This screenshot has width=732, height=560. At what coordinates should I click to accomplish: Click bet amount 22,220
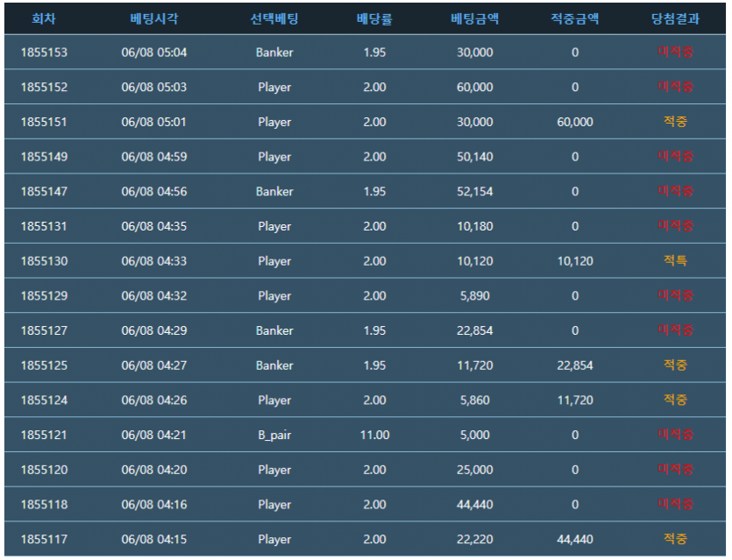475,539
